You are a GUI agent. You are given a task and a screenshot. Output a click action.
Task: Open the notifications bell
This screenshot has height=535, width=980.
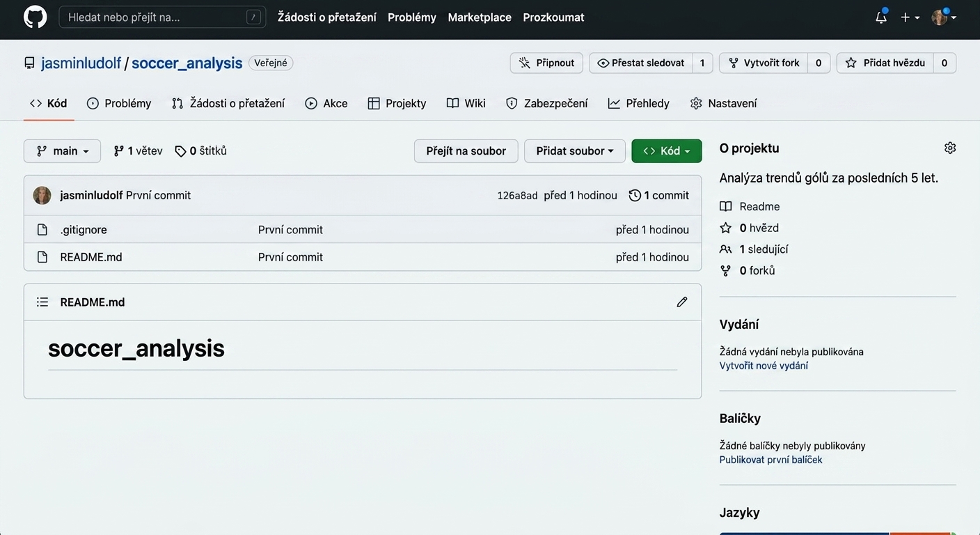tap(881, 17)
